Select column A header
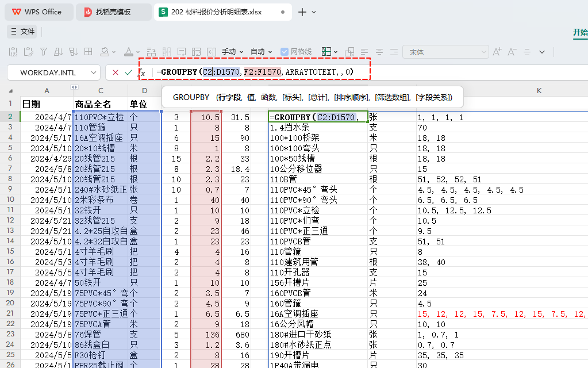This screenshot has height=368, width=588. [47, 91]
